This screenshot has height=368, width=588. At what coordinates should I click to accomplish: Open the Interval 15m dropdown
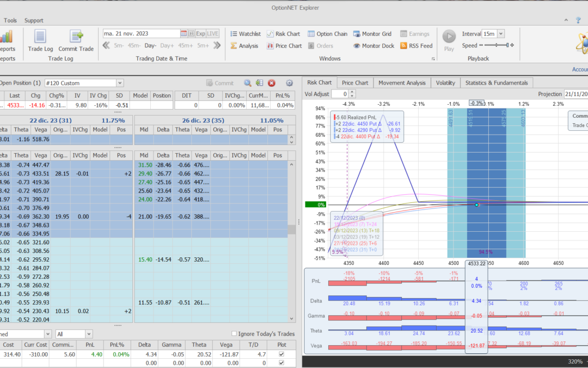tap(501, 34)
